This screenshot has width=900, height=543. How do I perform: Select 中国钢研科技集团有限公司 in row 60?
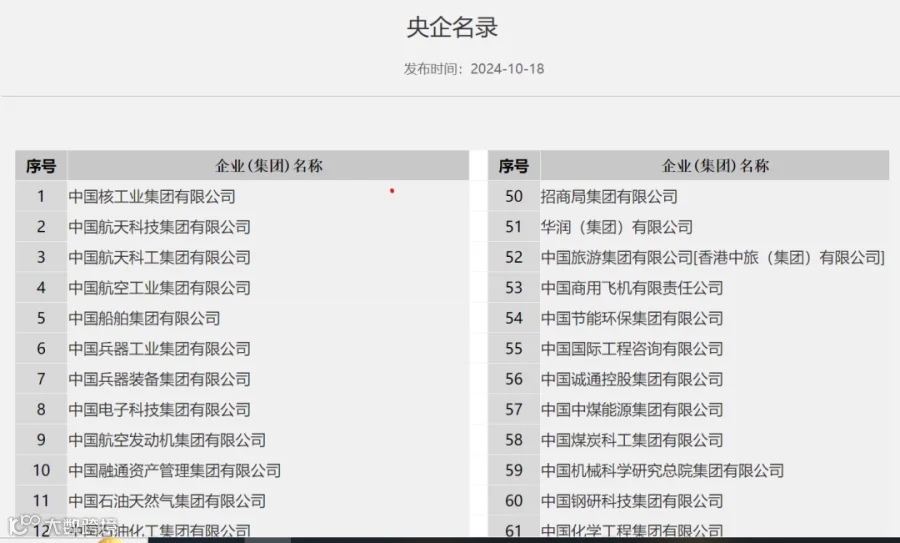(x=632, y=501)
